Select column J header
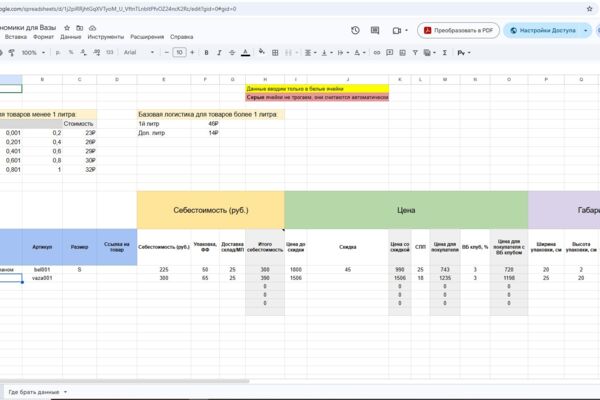Screen dimensions: 600x400 (348, 79)
